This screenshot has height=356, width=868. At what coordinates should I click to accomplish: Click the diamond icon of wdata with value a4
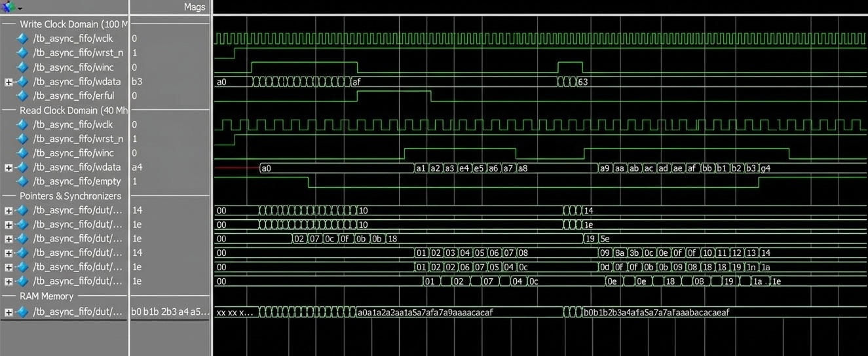pos(23,168)
